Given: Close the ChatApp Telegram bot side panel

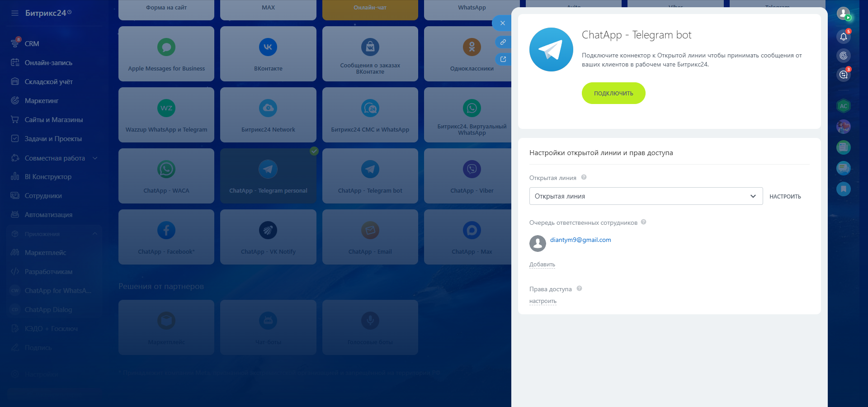Looking at the screenshot, I should (502, 23).
